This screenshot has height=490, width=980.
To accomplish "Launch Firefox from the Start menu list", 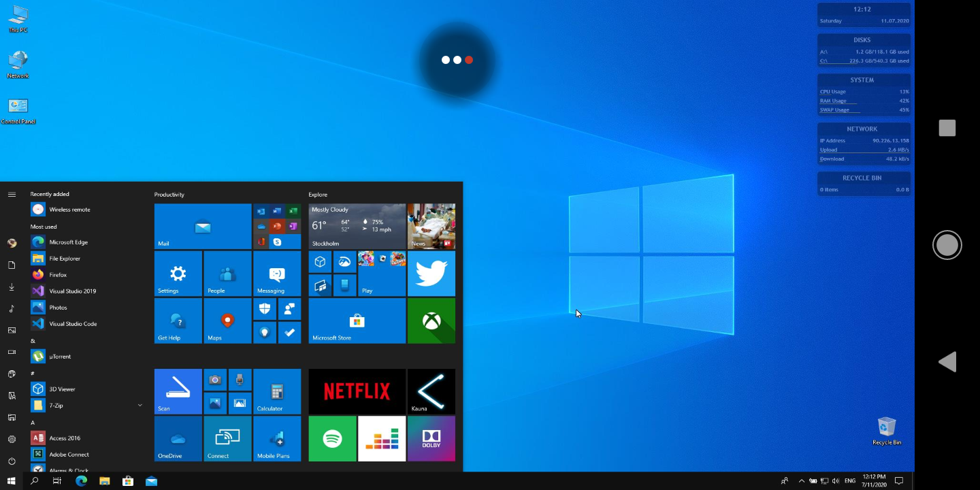I will (87, 275).
